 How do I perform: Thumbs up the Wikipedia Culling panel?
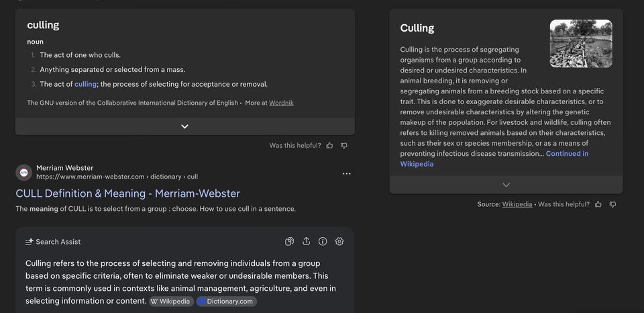point(598,204)
